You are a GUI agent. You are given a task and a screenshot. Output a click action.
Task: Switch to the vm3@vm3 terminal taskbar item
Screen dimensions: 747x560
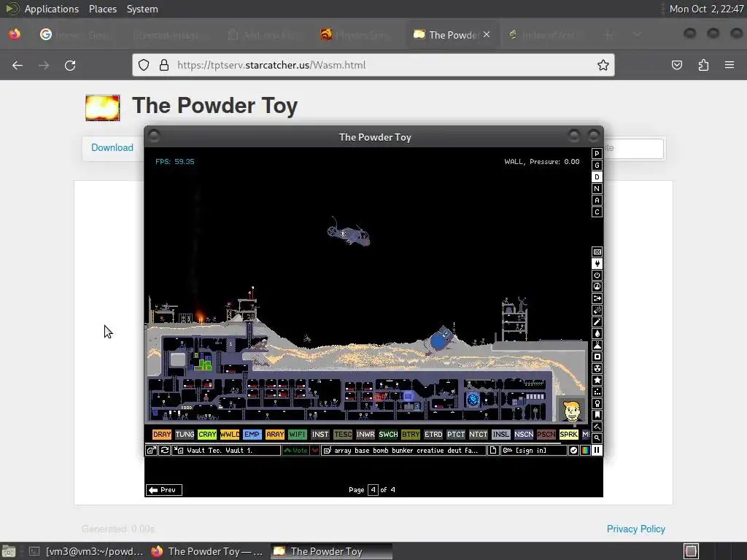(x=86, y=551)
